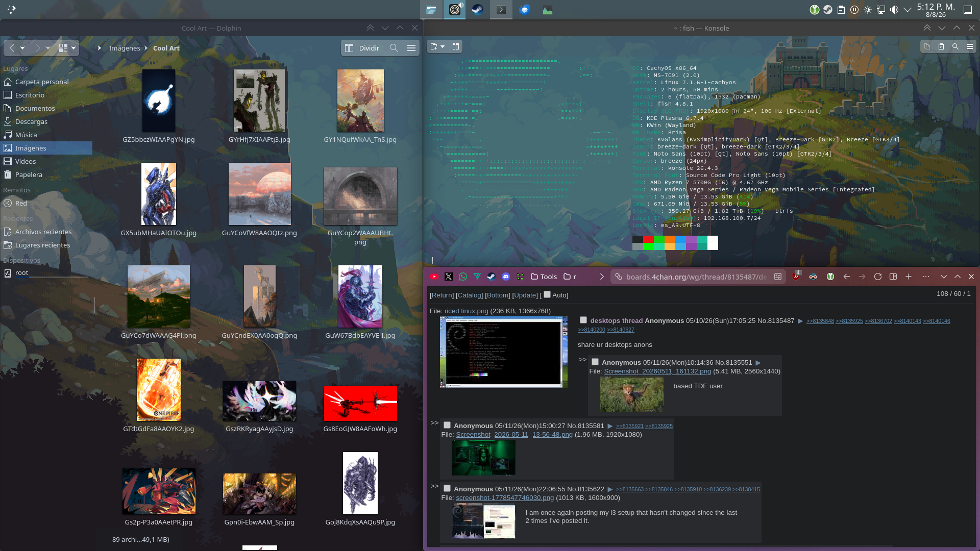
Task: Open Dolphin view mode dropdown
Action: click(73, 48)
